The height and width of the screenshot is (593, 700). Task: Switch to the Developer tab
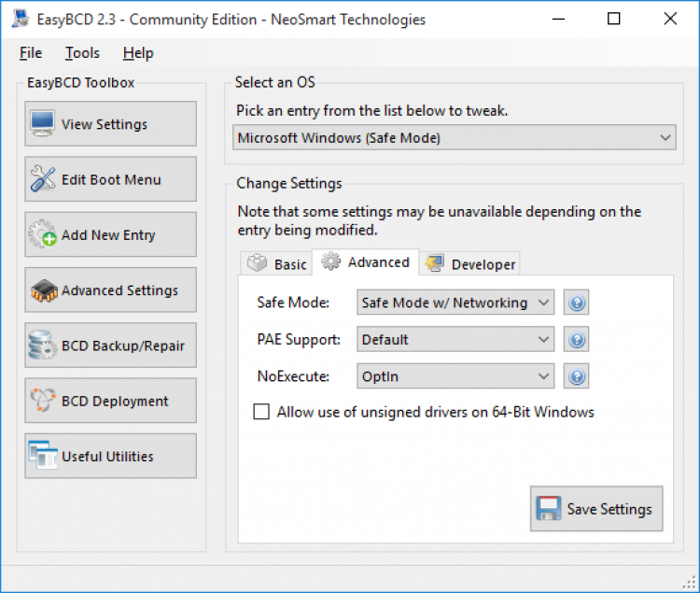(471, 264)
